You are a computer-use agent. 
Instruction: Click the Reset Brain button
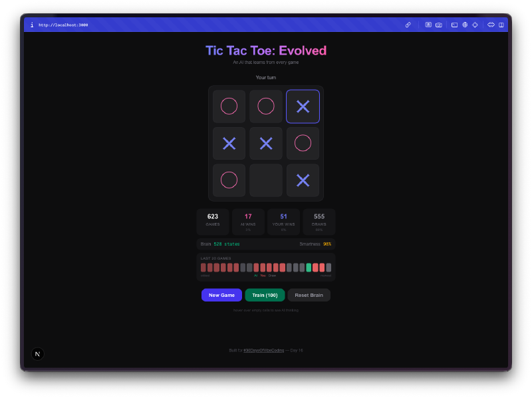[x=309, y=295]
